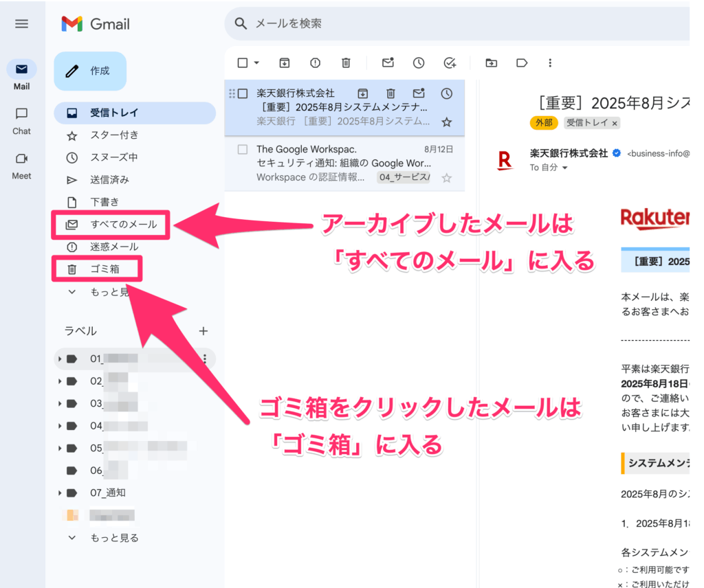Mark the 楽天銀行株式会社 row as unread
The width and height of the screenshot is (704, 588).
coord(419,93)
